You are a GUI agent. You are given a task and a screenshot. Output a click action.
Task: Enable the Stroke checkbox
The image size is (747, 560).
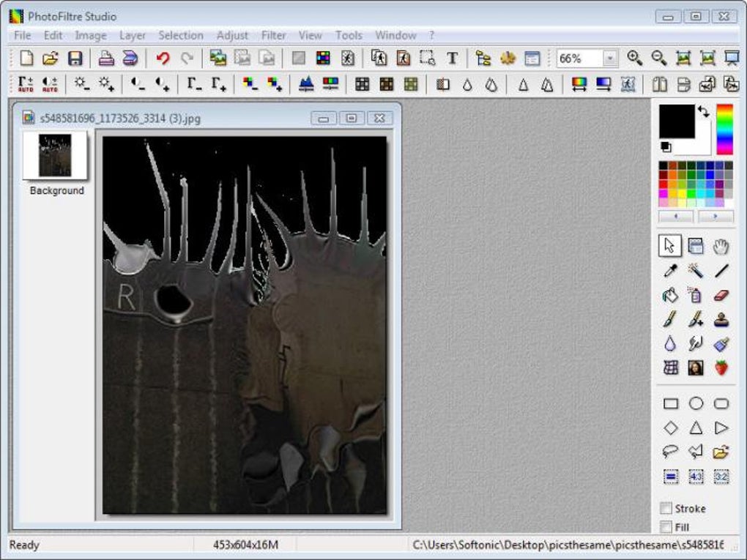point(666,508)
